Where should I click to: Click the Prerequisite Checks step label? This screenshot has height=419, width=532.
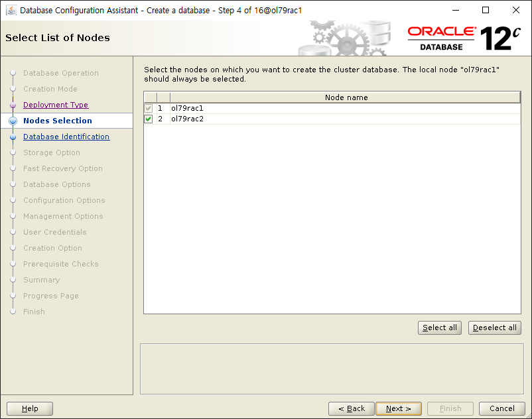61,264
